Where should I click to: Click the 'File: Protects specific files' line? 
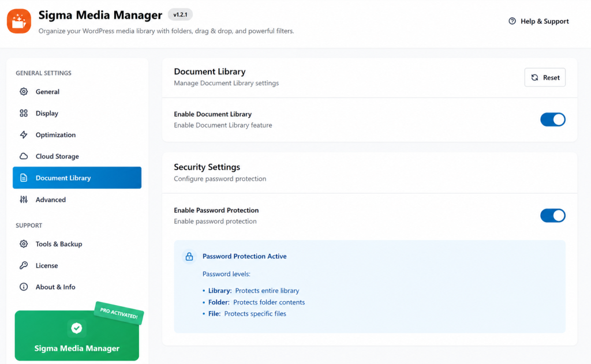click(247, 313)
